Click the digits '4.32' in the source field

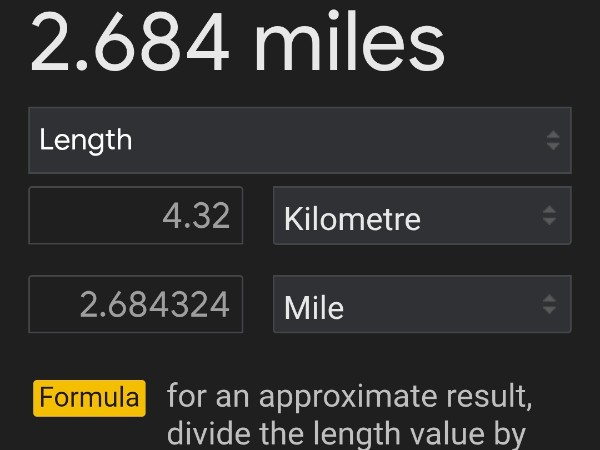pos(196,216)
